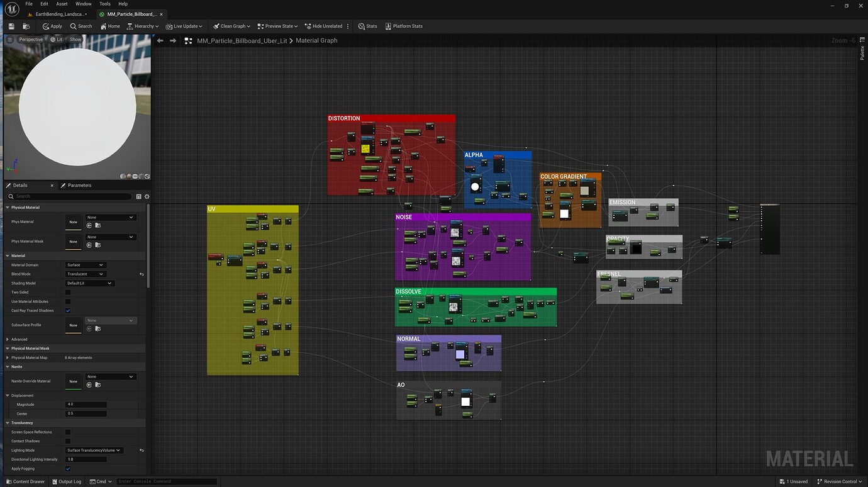Open the Shading Model dropdown
868x487 pixels.
[89, 283]
